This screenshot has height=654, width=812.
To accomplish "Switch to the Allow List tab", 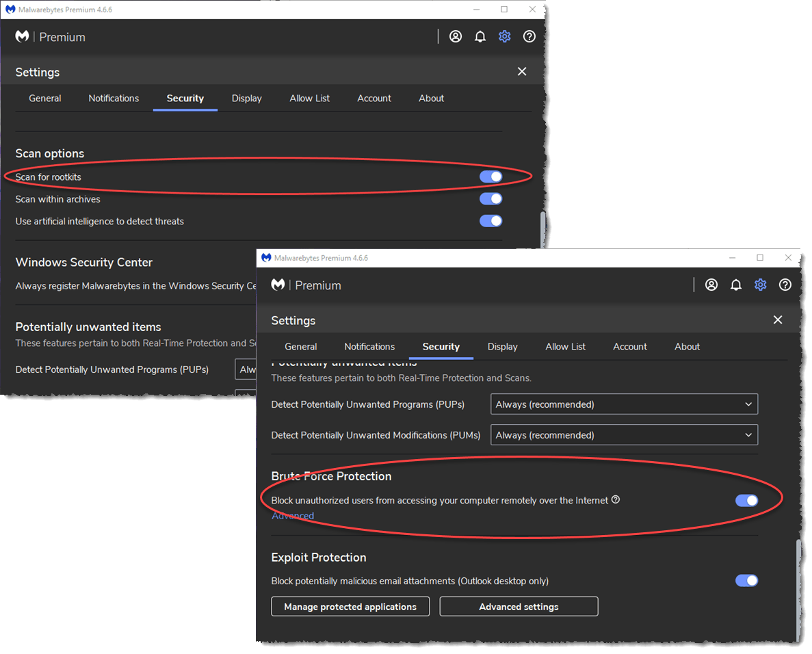I will coord(565,346).
